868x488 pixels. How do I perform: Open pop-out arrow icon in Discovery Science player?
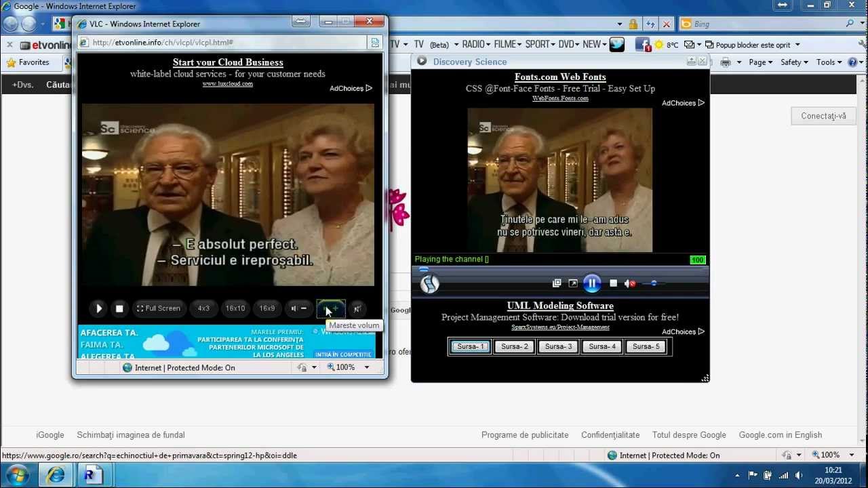[573, 283]
